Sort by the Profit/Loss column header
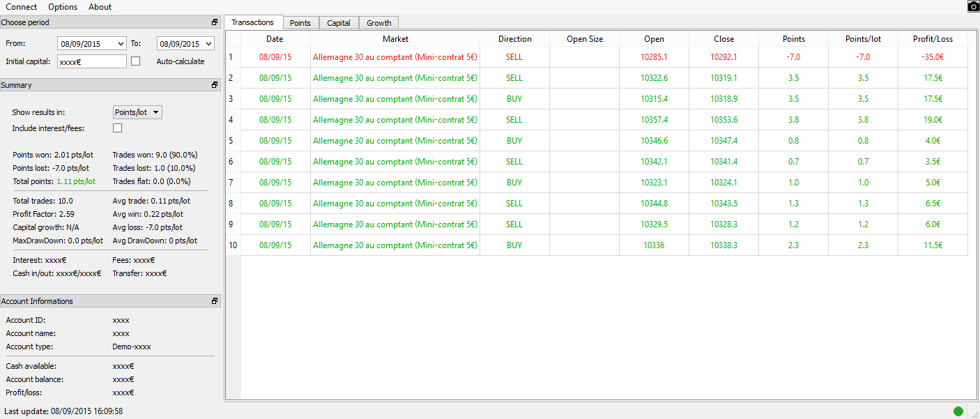 (933, 39)
